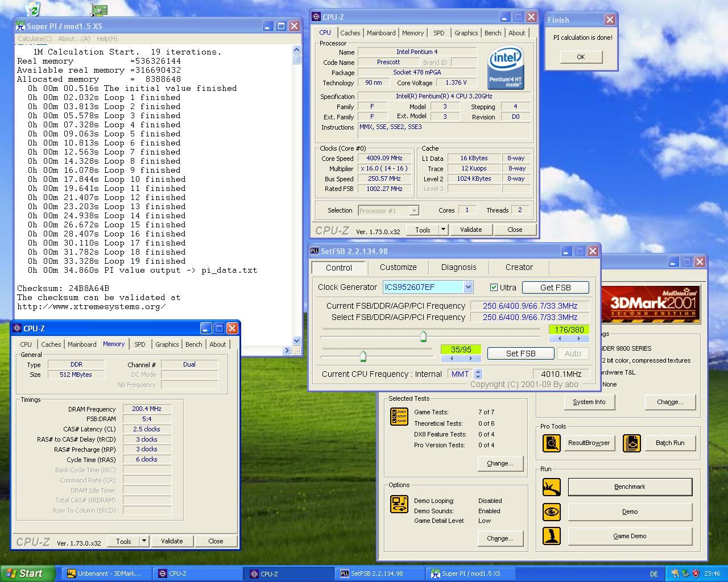Click the Benchmark button in 3DMark

(x=630, y=487)
